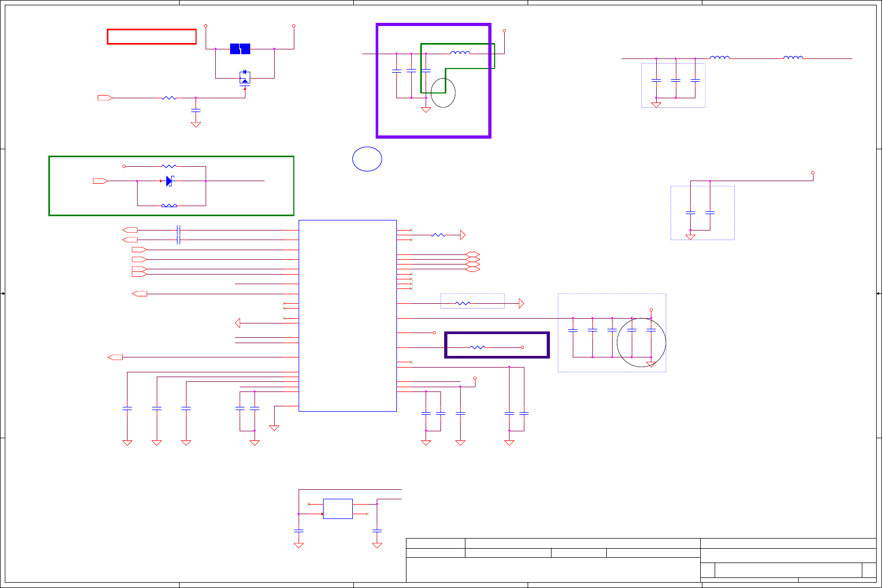Click the resistor in the small dashed box

tap(463, 303)
